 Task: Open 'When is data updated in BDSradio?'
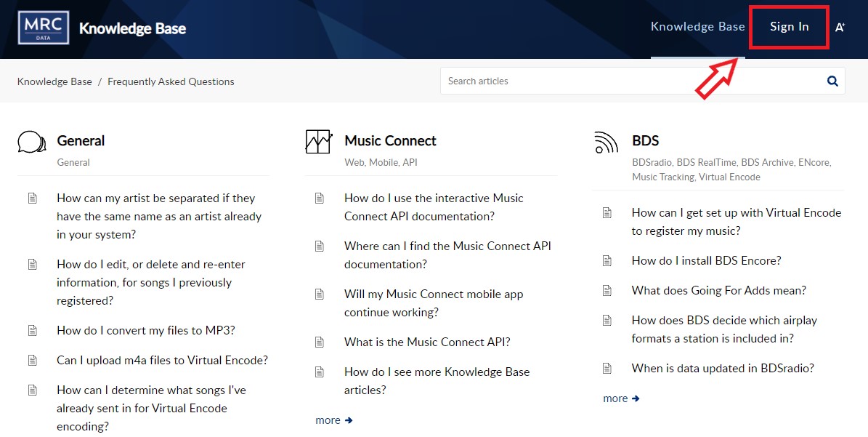tap(723, 368)
